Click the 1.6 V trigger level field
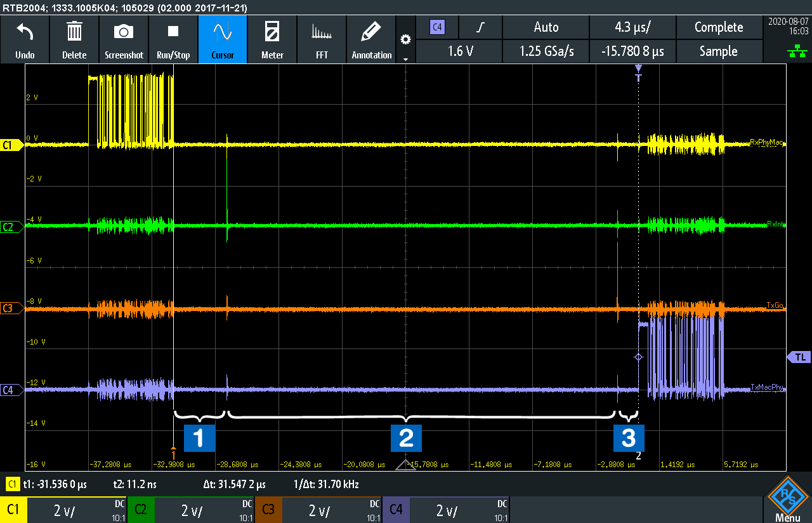Viewport: 812px width, 523px height. click(461, 51)
